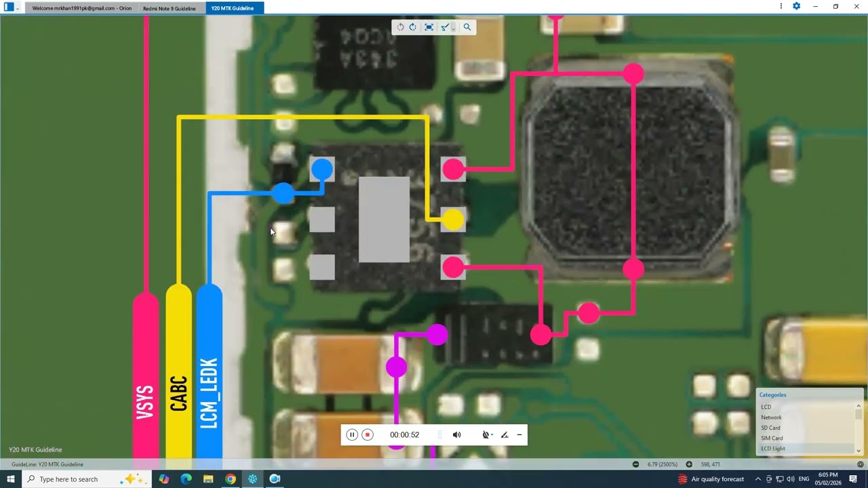Toggle the recorder system audio speaker

[456, 435]
